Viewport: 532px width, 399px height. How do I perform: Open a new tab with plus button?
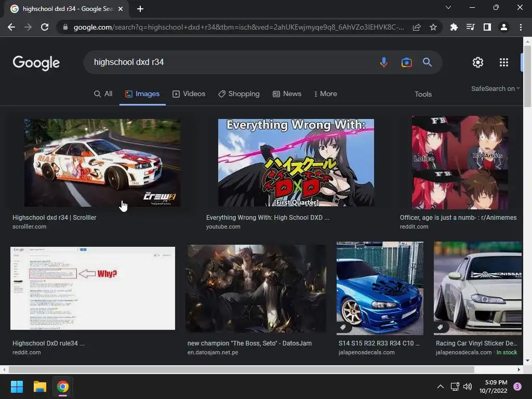[x=140, y=9]
